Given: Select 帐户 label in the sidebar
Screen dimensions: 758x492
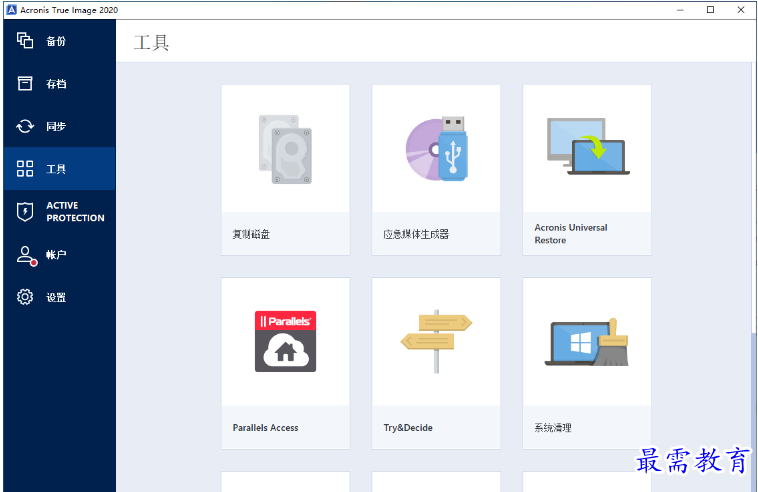Looking at the screenshot, I should tap(56, 254).
